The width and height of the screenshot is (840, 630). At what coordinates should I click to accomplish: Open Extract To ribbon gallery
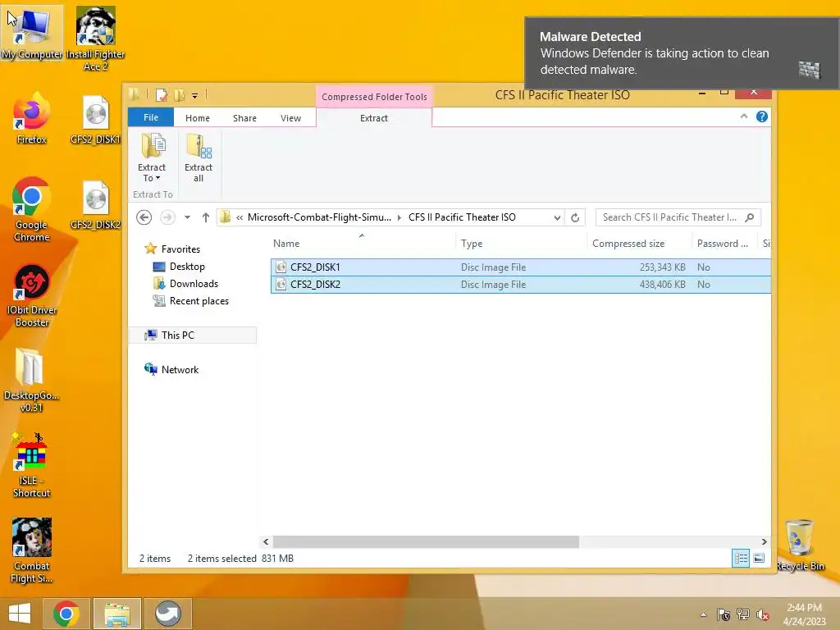coord(152,158)
